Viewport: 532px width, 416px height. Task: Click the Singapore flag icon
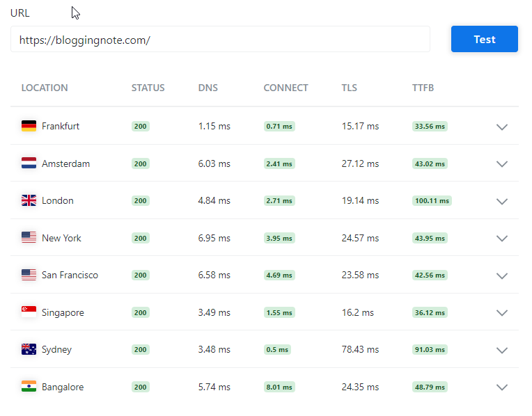point(29,312)
